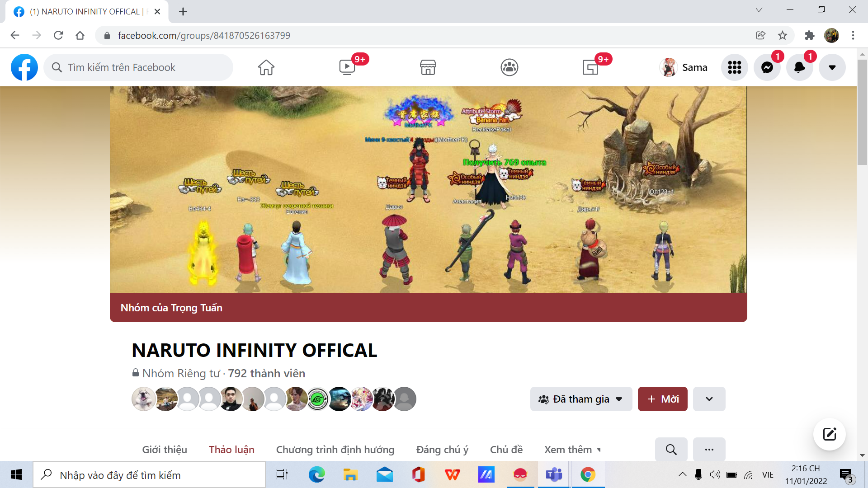
Task: Open the Mail app from the taskbar
Action: [385, 474]
